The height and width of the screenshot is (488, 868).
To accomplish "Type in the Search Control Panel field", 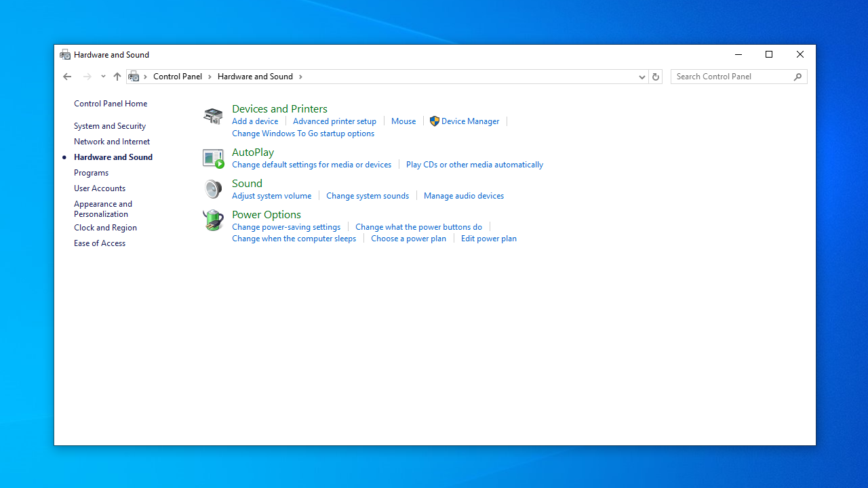I will tap(732, 77).
